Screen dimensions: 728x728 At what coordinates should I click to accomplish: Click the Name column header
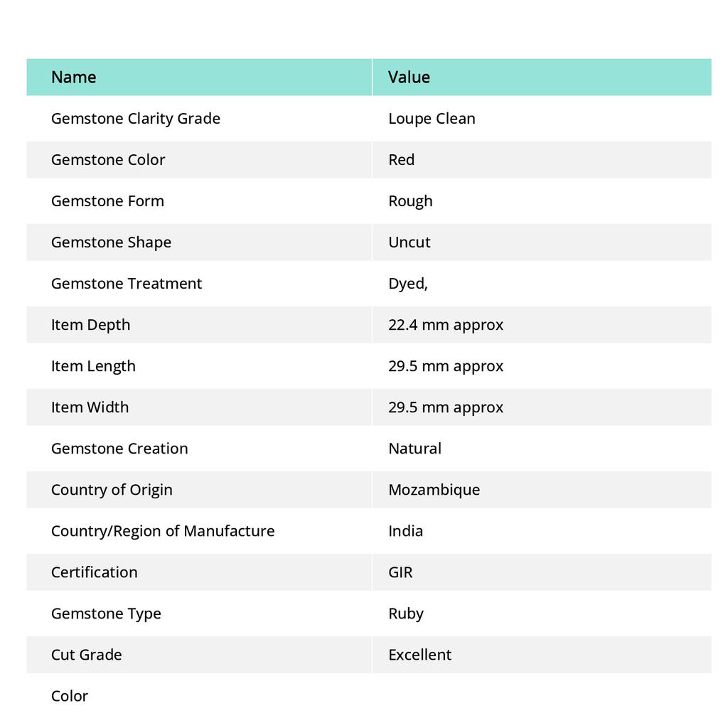click(x=74, y=77)
